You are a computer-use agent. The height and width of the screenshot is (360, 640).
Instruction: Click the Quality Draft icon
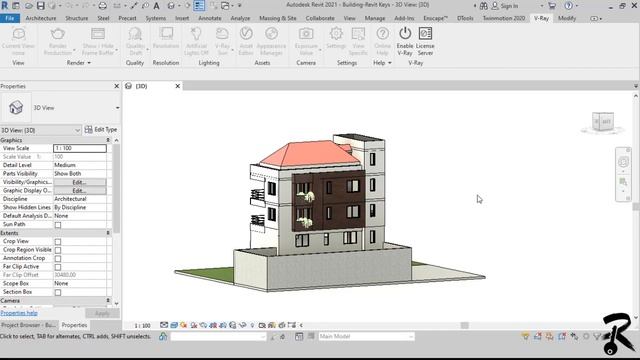135,33
